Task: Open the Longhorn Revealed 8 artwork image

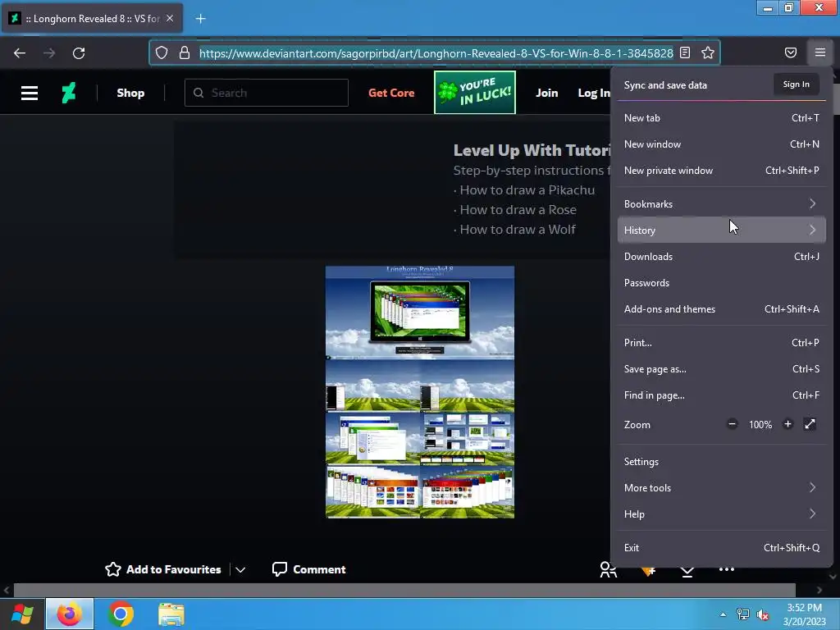Action: coord(420,392)
